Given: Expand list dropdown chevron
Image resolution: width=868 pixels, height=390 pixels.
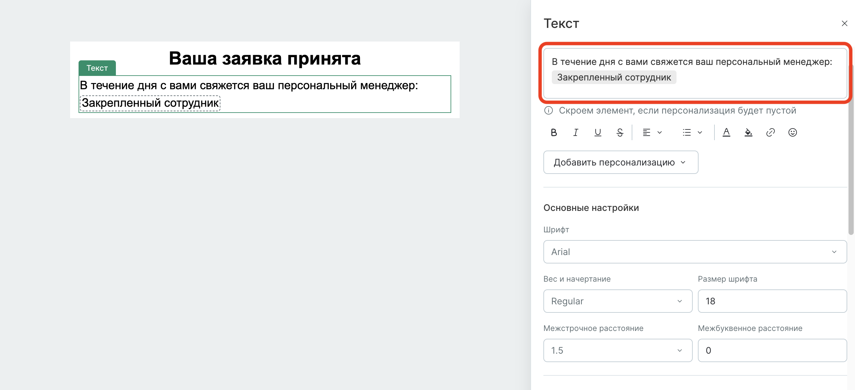Looking at the screenshot, I should pos(700,132).
